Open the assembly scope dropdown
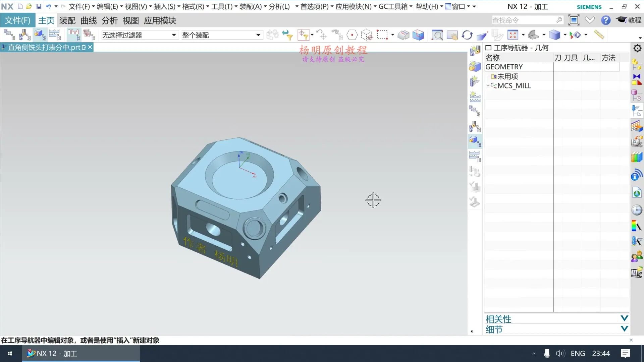This screenshot has width=644, height=362. (258, 35)
